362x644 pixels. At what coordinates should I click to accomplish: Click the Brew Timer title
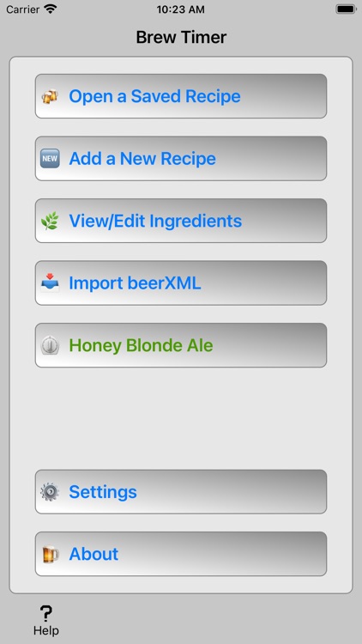click(x=181, y=38)
